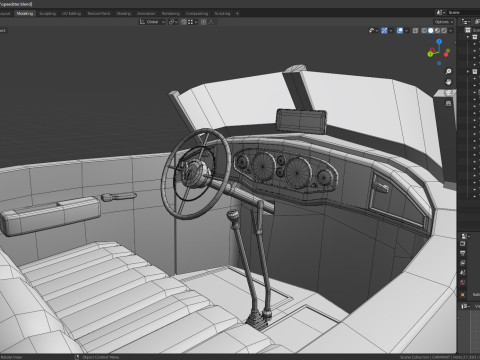Toggle X-ray mode
This screenshot has height=360, width=480.
pyautogui.click(x=415, y=30)
